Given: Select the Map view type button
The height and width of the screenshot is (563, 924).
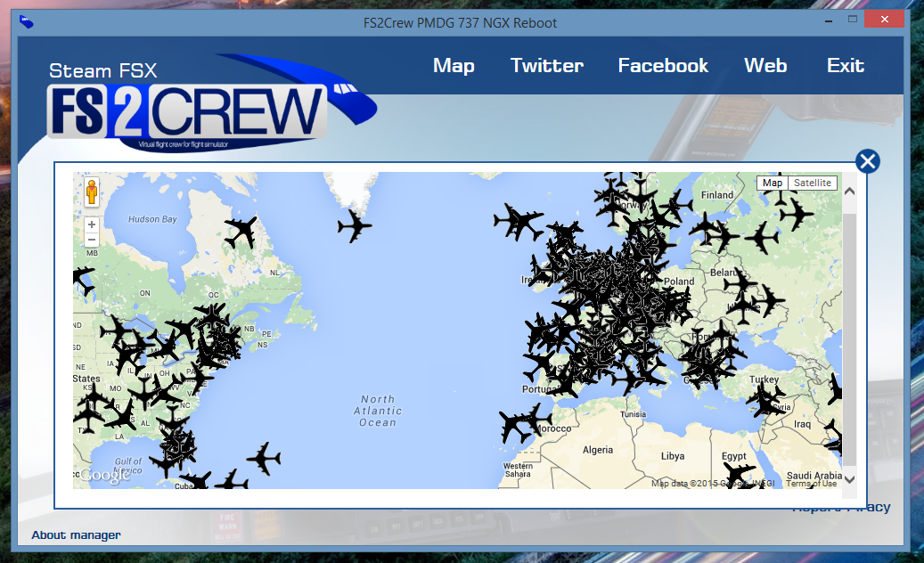Looking at the screenshot, I should click(772, 183).
